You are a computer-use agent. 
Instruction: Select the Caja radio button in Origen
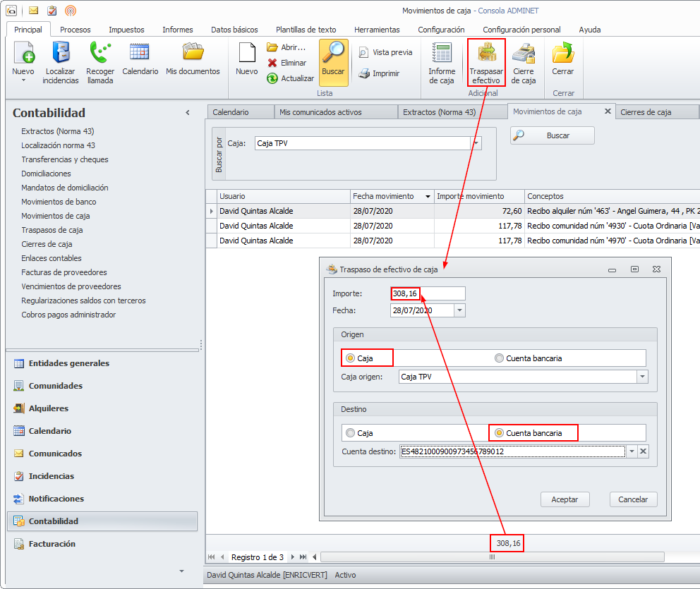tap(351, 358)
